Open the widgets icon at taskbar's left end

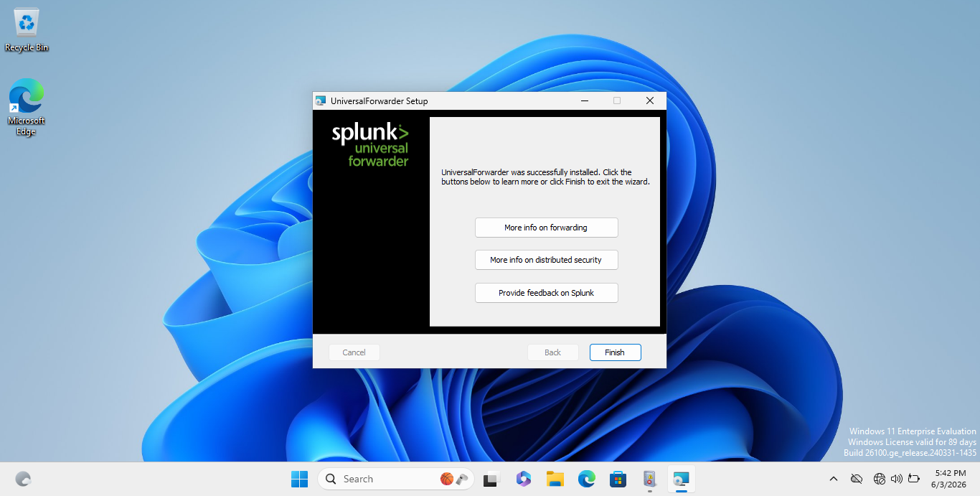click(23, 479)
